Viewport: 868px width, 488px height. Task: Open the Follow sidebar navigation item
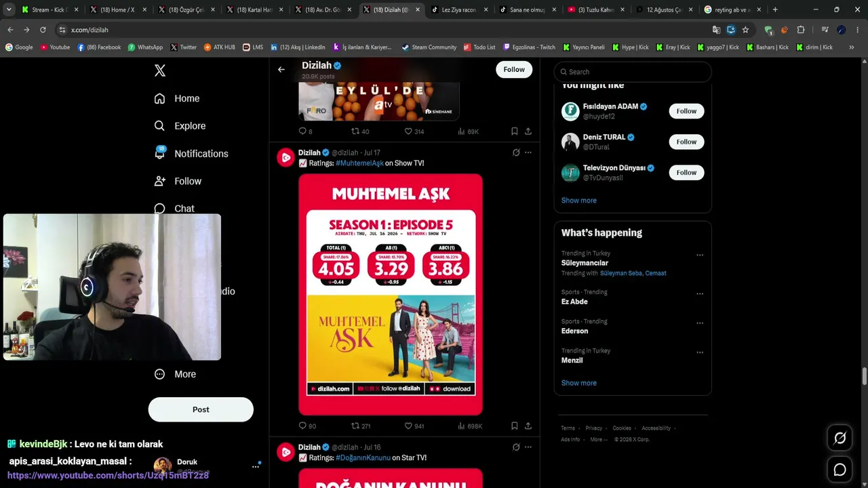point(178,181)
